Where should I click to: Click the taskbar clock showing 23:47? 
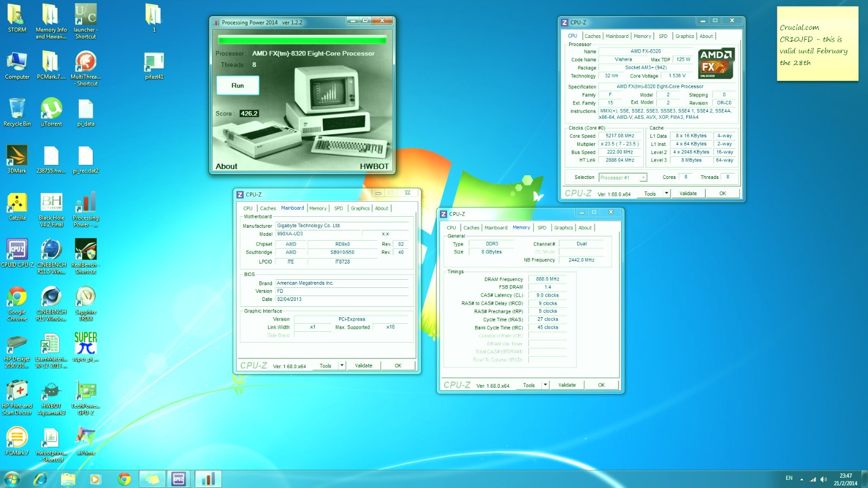[x=845, y=479]
